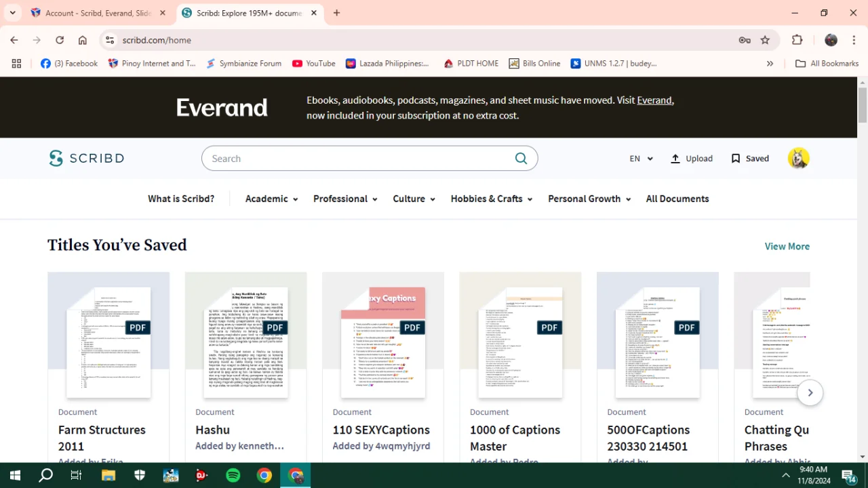Open the password key icon
Viewport: 868px width, 488px height.
tap(745, 40)
